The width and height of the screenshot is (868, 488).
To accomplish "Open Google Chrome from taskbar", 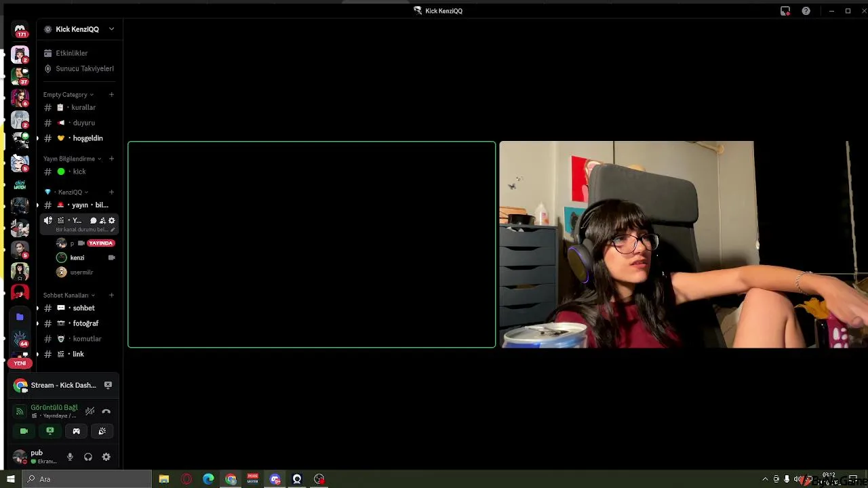I will pos(231,479).
